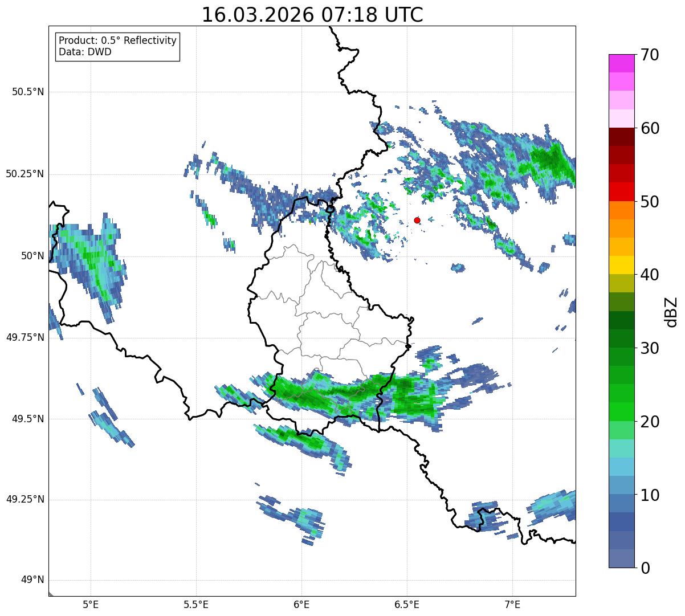Click the 49.75°N latitude label
This screenshot has height=616, width=685.
[25, 337]
